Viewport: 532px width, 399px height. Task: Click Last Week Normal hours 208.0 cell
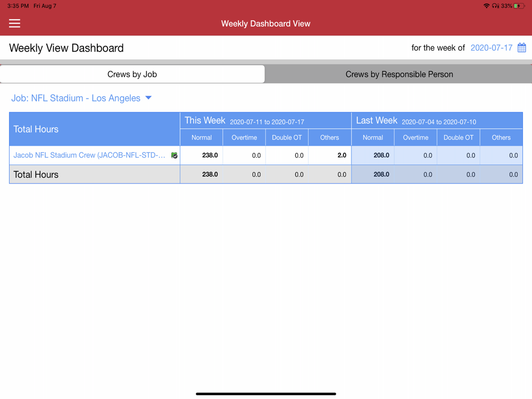[373, 155]
